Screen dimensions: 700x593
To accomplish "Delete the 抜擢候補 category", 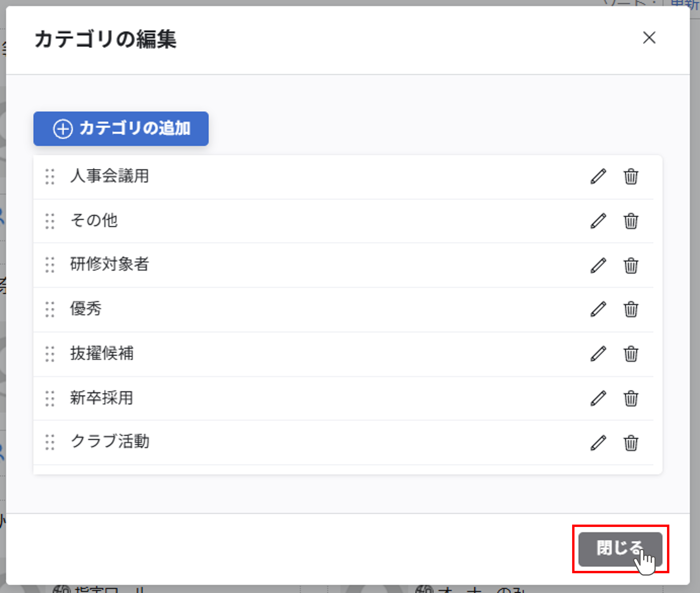I will [x=631, y=354].
